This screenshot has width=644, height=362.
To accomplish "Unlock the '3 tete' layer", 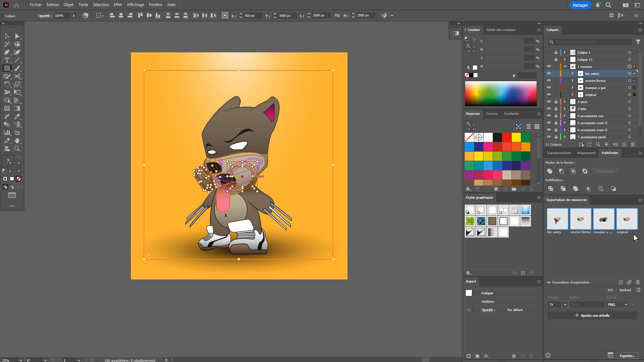I will click(x=556, y=109).
